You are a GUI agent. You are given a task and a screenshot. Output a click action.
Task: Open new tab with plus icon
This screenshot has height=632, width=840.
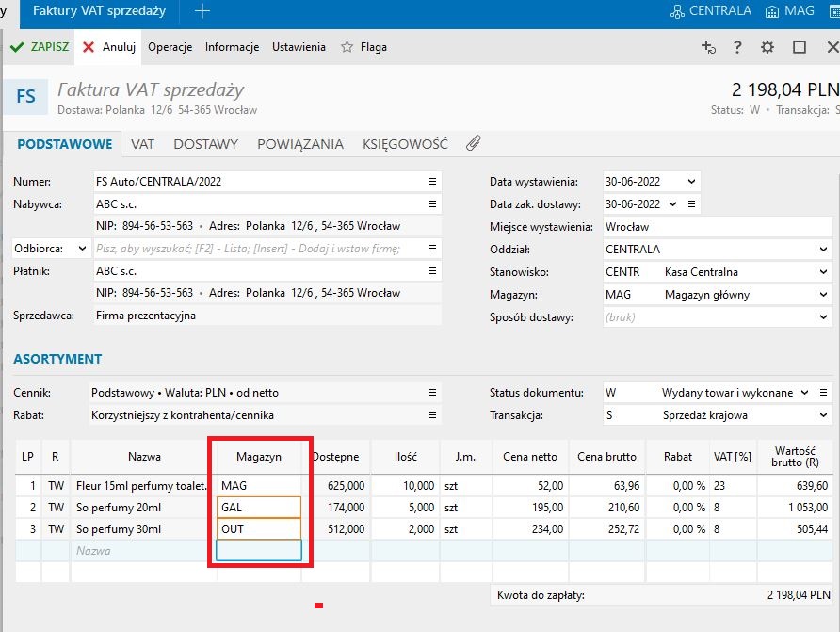coord(202,11)
